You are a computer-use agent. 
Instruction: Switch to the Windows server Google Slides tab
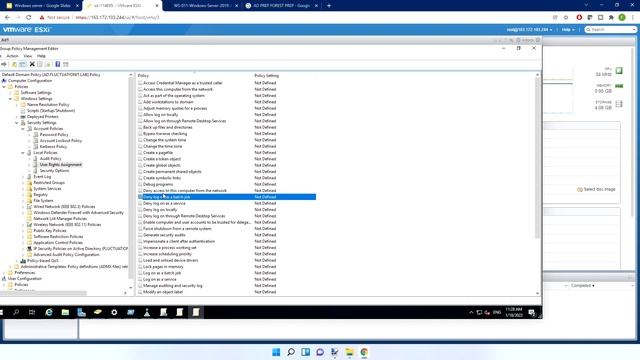(42, 6)
